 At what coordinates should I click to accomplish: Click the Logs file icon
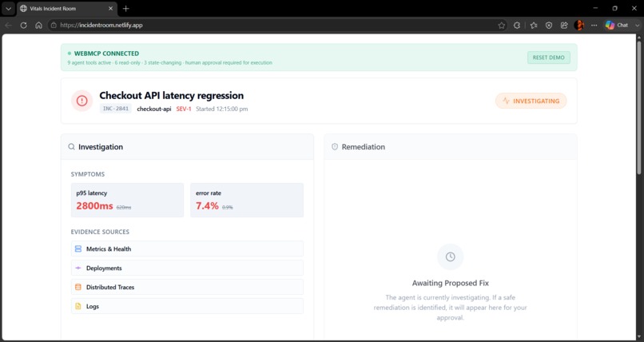78,306
